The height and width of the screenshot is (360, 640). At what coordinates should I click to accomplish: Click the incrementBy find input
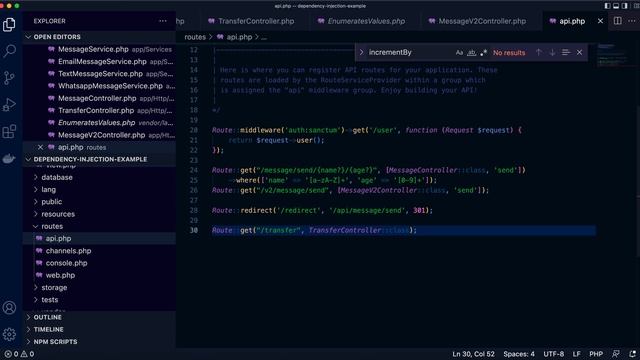coord(410,52)
